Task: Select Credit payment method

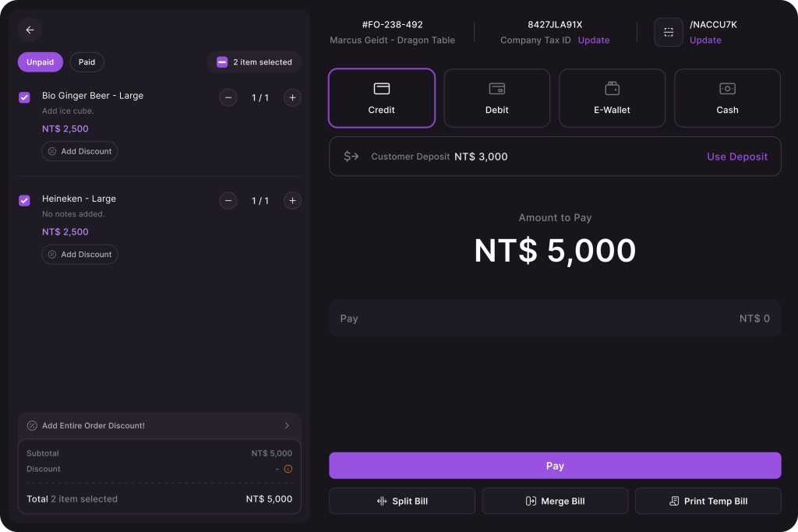Action: (x=382, y=98)
